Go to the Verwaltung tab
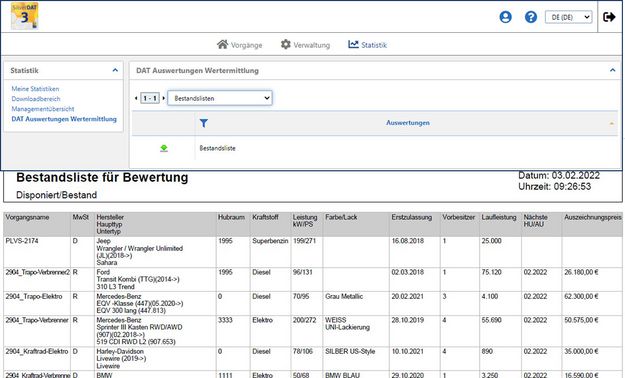This screenshot has height=378, width=625. pos(305,45)
